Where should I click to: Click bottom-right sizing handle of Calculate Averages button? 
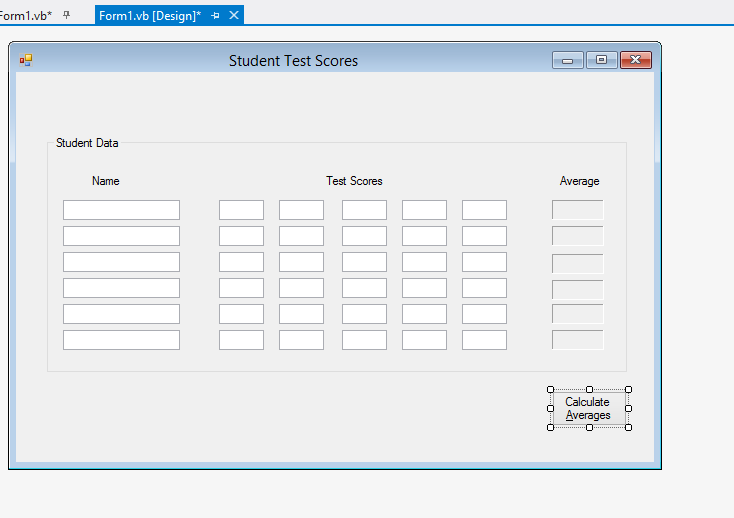(629, 427)
